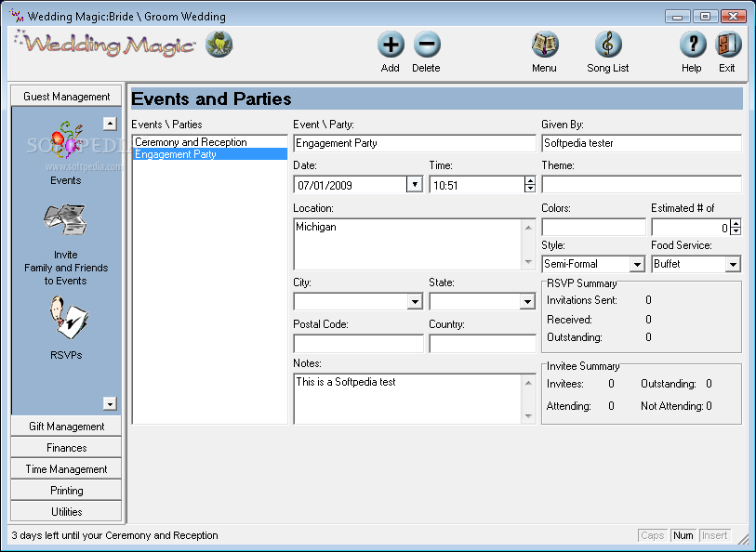
Task: Open the RSVPs icon in sidebar
Action: click(68, 318)
